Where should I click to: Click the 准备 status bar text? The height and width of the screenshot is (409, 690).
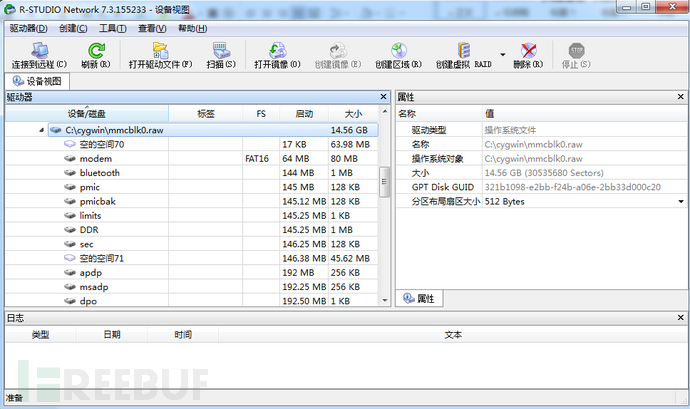coord(14,398)
